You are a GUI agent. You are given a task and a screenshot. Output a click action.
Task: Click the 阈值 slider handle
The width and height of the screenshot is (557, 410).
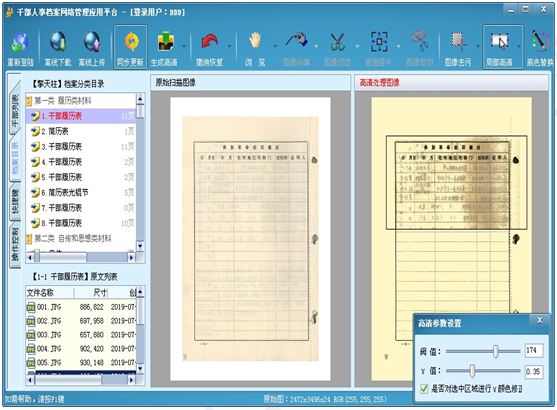[x=496, y=351]
